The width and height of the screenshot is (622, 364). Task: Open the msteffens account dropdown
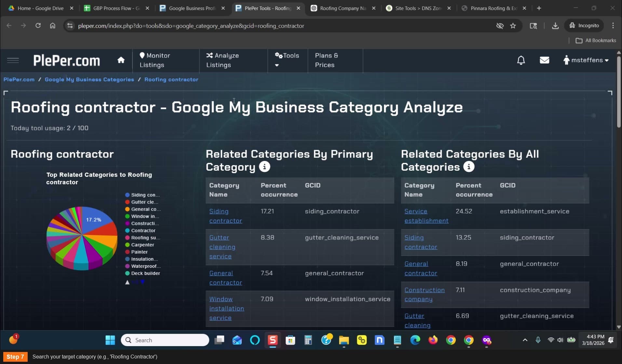tap(586, 60)
